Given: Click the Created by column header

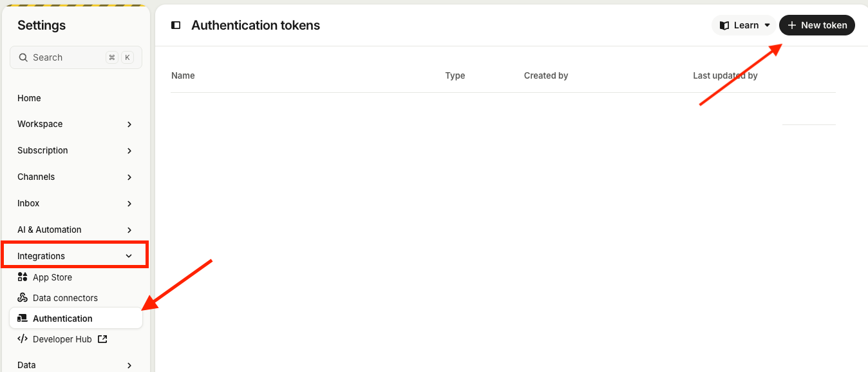Looking at the screenshot, I should pyautogui.click(x=546, y=75).
